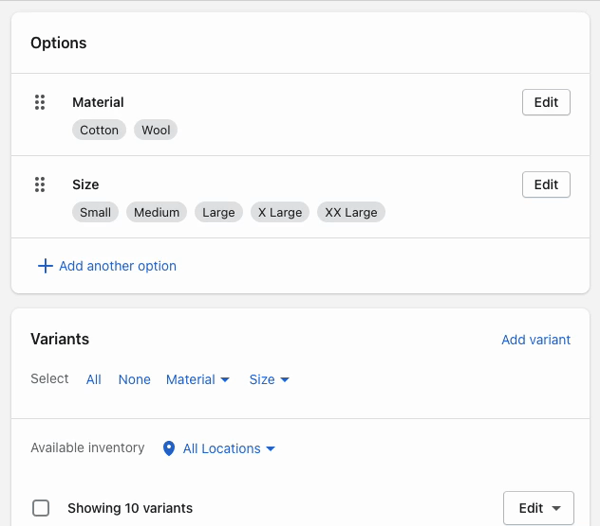Select None of the variants
The image size is (600, 526).
(134, 379)
